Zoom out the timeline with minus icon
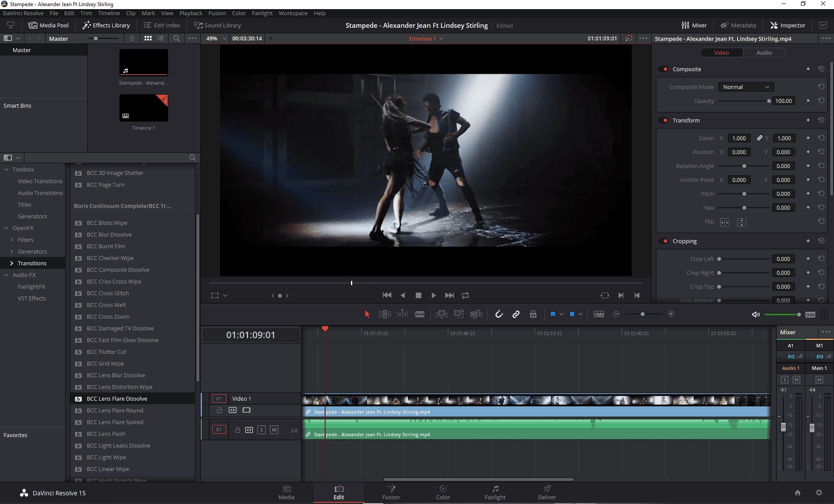The width and height of the screenshot is (834, 504). coord(616,314)
